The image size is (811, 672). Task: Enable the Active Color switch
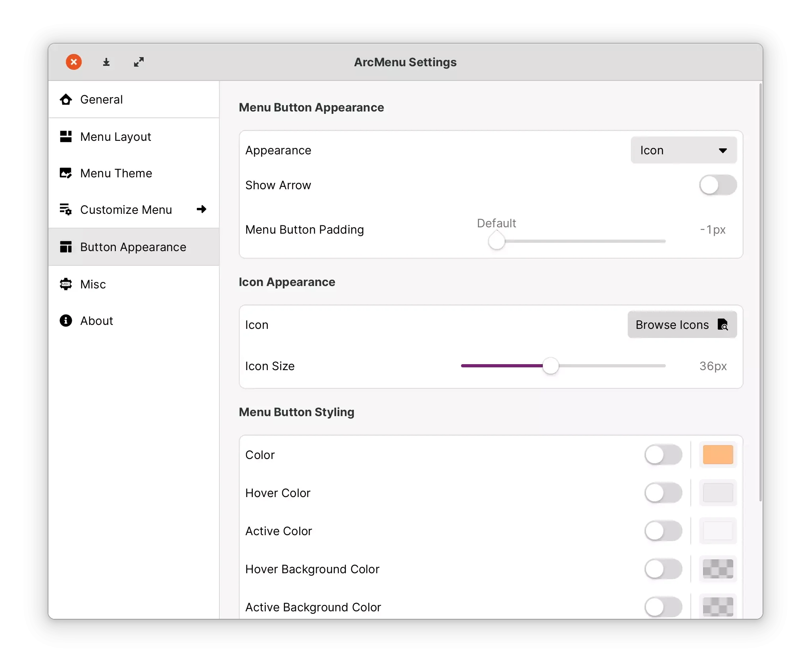click(x=663, y=531)
